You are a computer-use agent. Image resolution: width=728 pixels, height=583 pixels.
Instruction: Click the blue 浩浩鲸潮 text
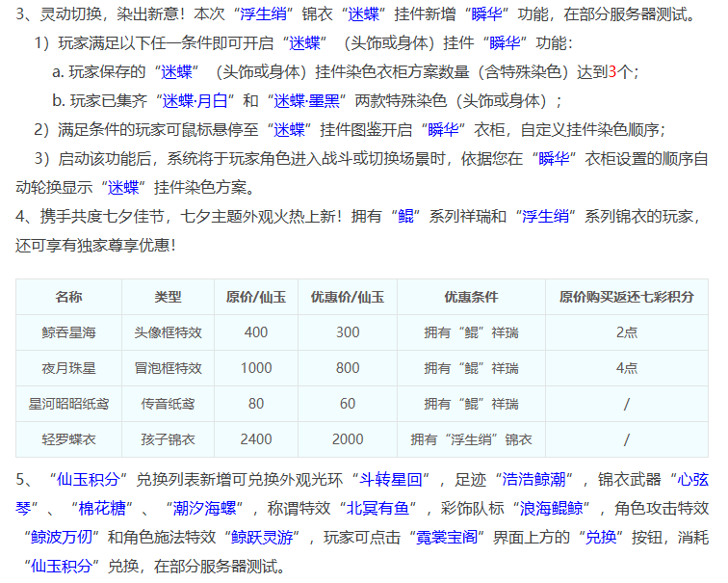[533, 479]
